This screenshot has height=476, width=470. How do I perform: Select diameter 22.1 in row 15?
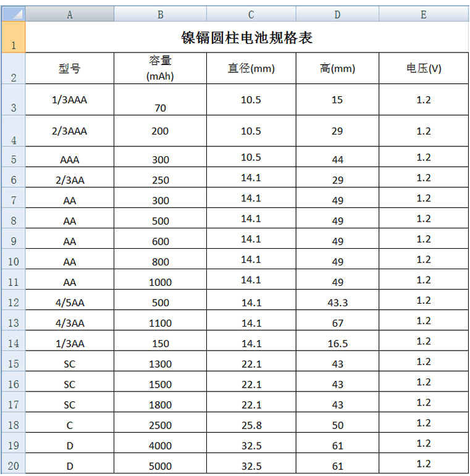(251, 361)
